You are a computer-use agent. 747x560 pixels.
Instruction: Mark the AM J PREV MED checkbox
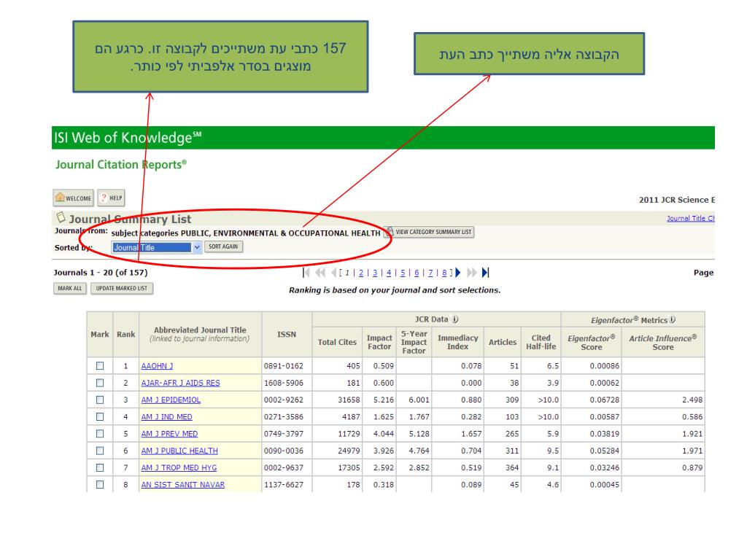pyautogui.click(x=99, y=433)
